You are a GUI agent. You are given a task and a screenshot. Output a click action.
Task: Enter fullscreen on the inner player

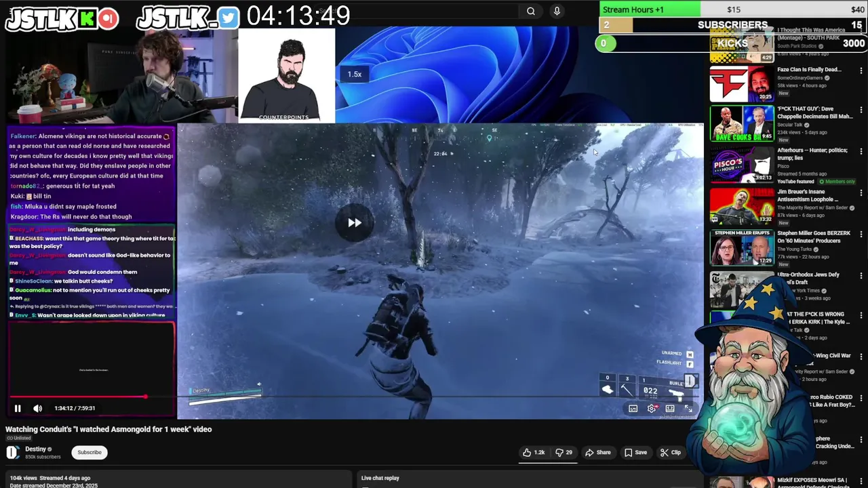[688, 409]
